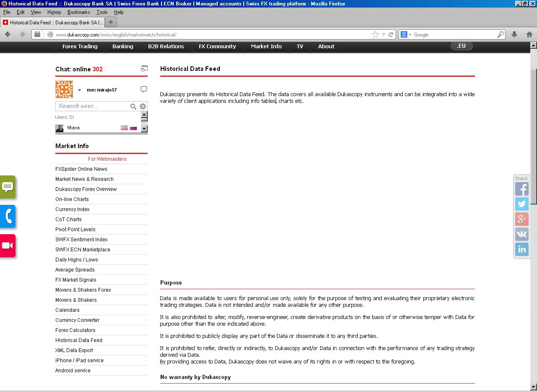Click the page scrollbar down arrow

click(533, 387)
